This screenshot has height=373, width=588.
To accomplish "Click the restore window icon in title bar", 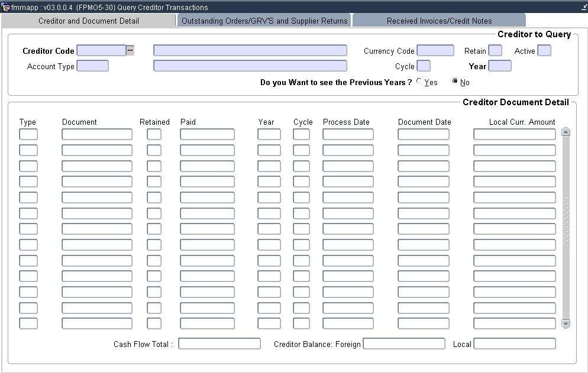I will click(x=583, y=7).
